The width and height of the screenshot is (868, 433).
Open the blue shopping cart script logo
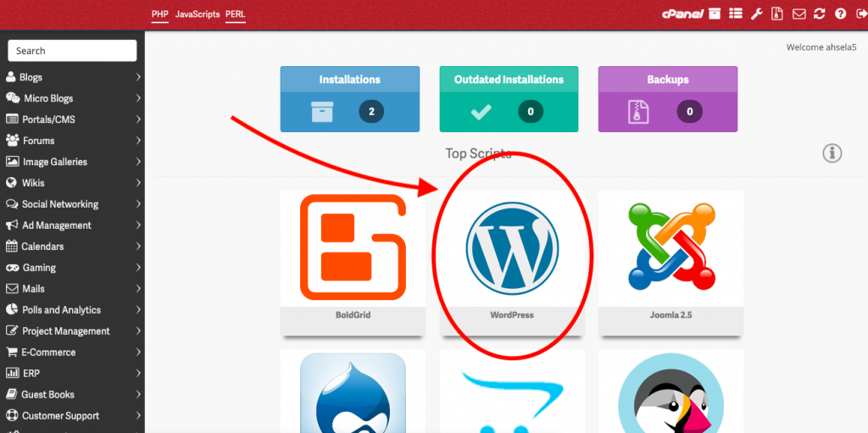click(x=512, y=402)
